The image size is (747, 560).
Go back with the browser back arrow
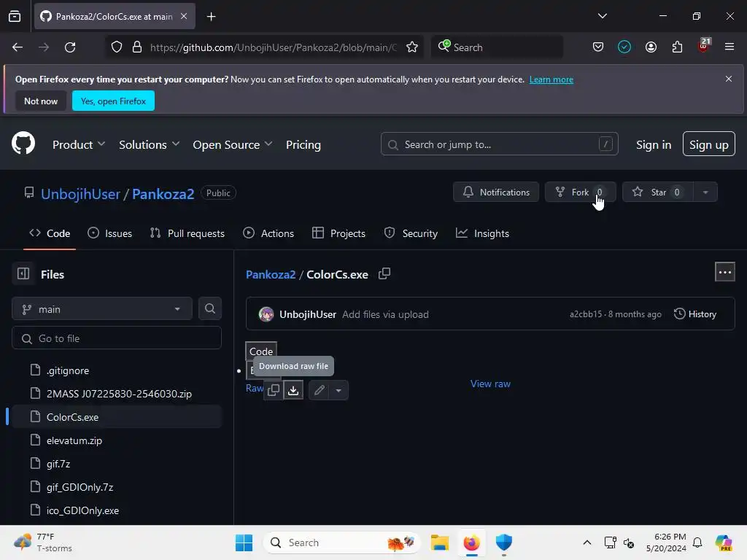coord(18,47)
